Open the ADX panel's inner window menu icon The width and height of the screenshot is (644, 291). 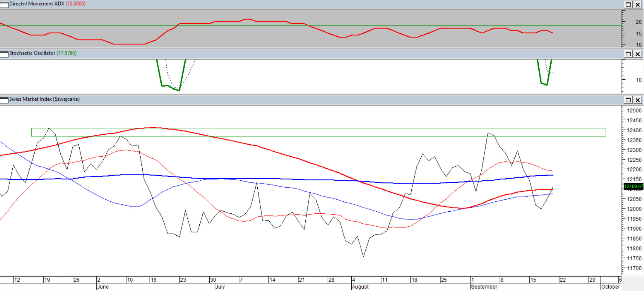(4, 5)
